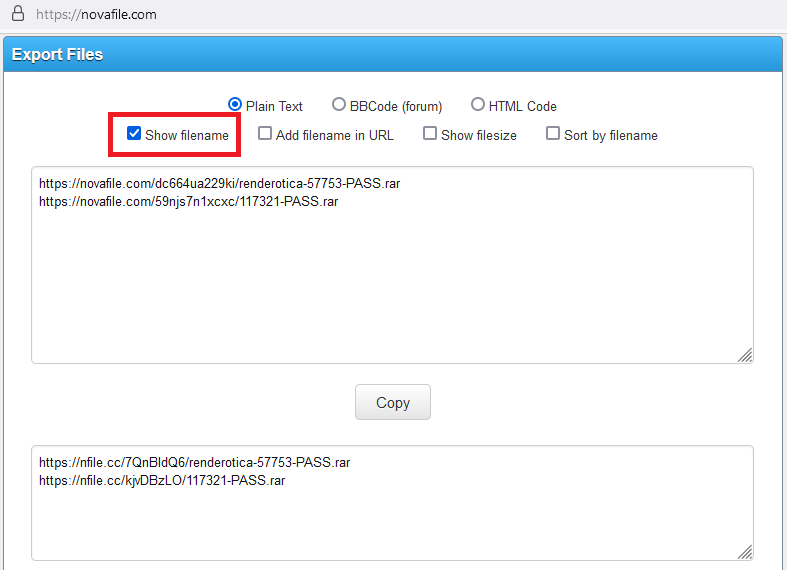Enable the Sort by filename checkbox

553,134
